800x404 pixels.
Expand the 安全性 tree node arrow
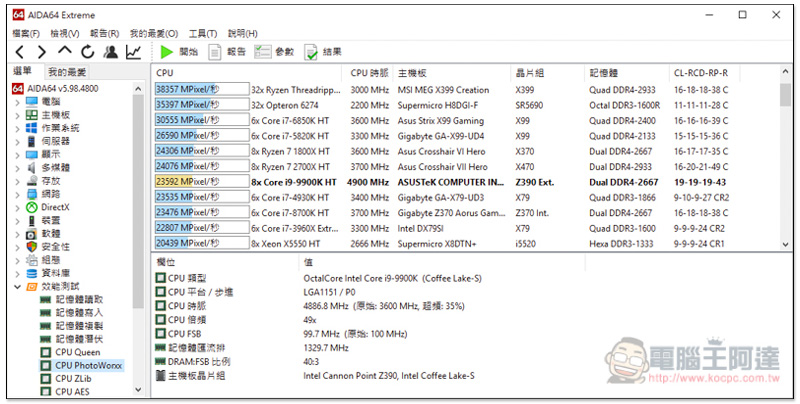tap(18, 247)
